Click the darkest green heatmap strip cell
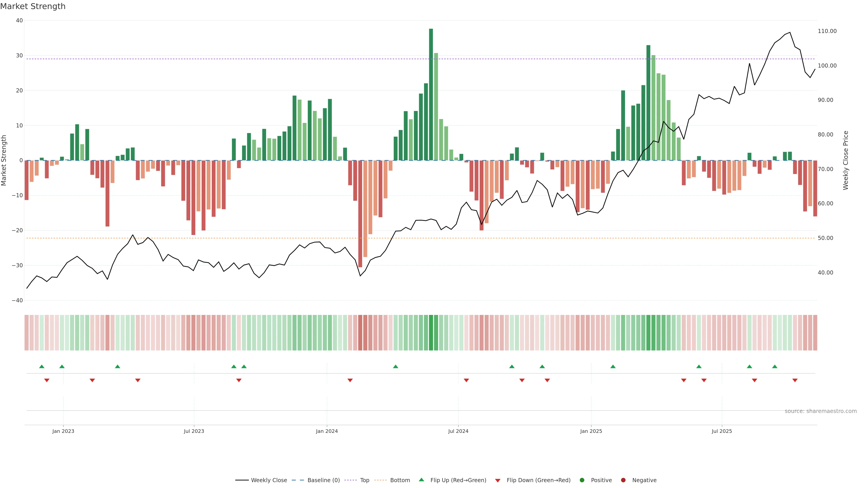The image size is (868, 488). click(431, 333)
